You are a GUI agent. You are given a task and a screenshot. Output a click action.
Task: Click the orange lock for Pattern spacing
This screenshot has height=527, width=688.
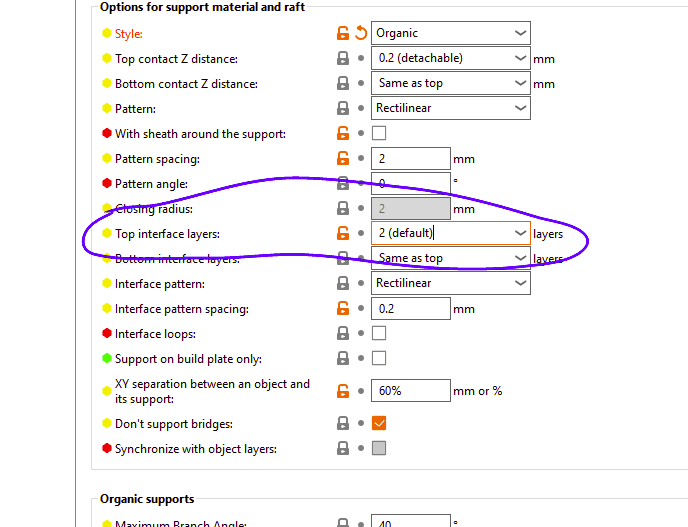pos(343,158)
